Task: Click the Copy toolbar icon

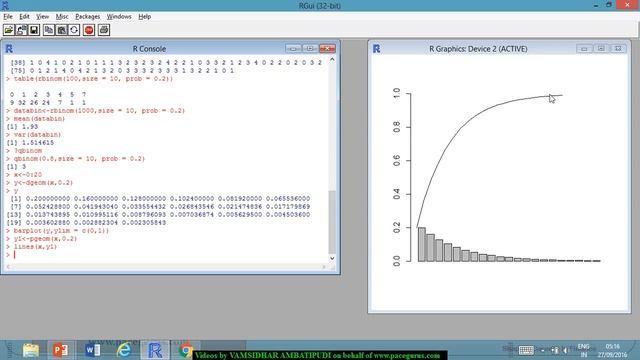Action: tap(49, 30)
